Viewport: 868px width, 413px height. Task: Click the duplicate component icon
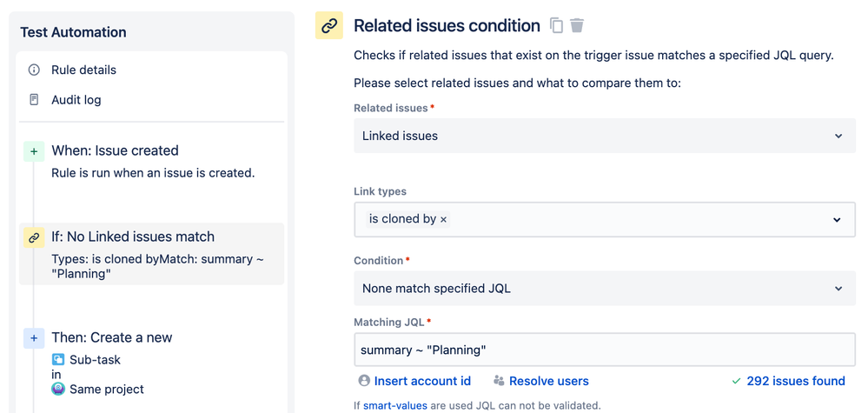(556, 26)
